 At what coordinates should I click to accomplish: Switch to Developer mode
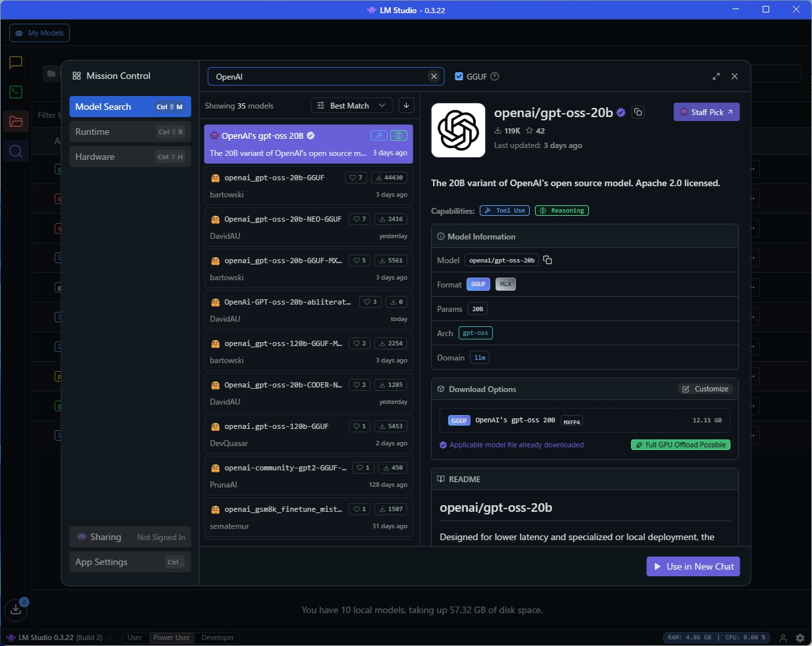218,637
